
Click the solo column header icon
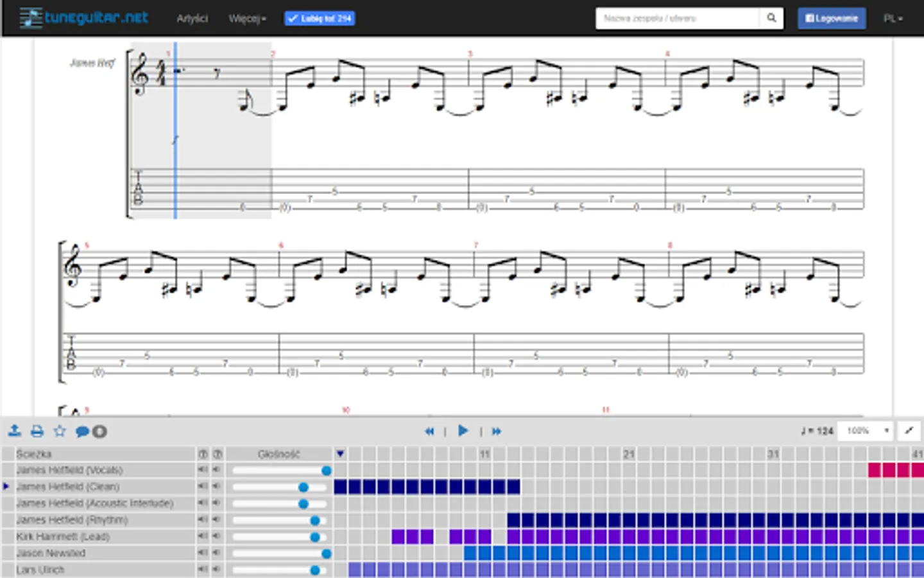203,454
